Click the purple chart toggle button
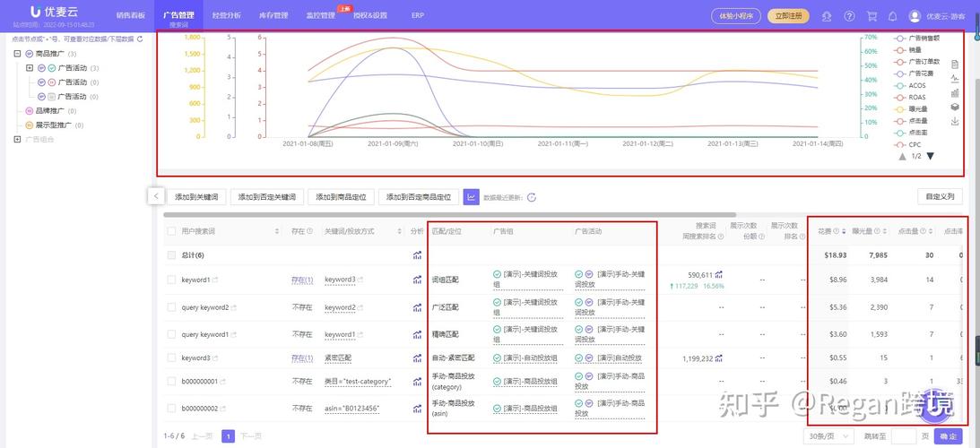This screenshot has height=448, width=980. click(x=472, y=197)
